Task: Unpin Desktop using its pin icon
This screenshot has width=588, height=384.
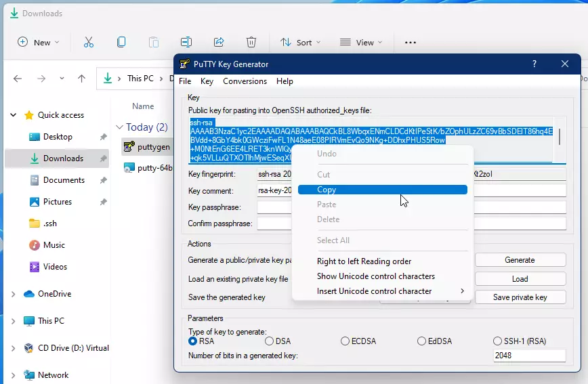Action: (x=104, y=137)
